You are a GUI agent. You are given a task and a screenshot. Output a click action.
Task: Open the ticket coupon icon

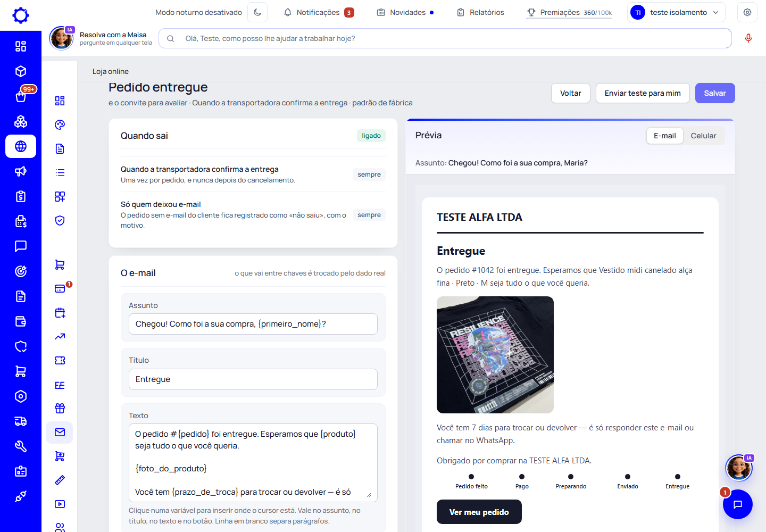(60, 360)
